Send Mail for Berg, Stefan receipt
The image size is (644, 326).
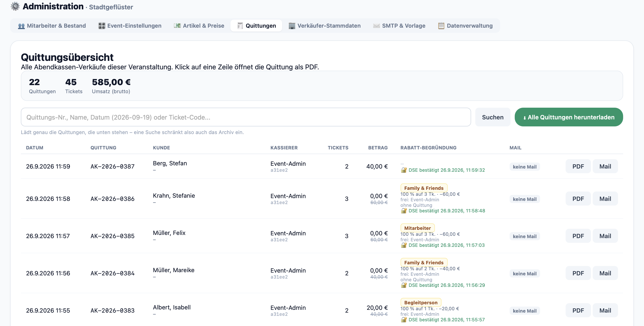[605, 166]
